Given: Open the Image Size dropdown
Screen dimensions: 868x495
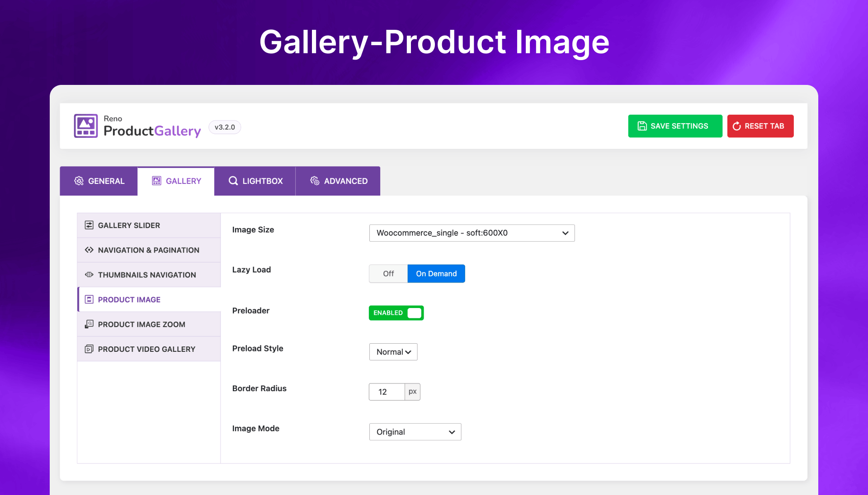Looking at the screenshot, I should pos(472,233).
